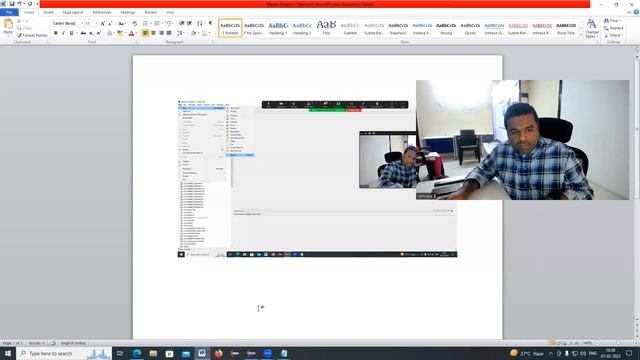Toggle italic formatting in Font group

(63, 33)
